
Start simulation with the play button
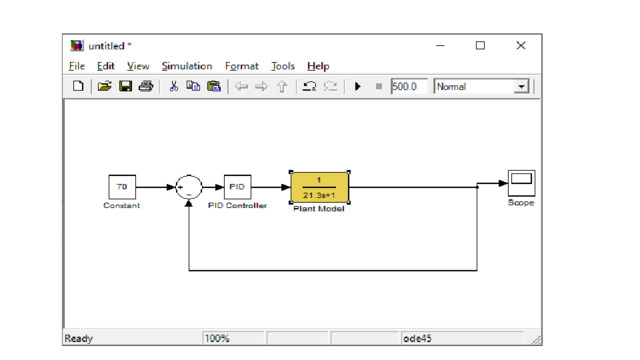[x=358, y=87]
